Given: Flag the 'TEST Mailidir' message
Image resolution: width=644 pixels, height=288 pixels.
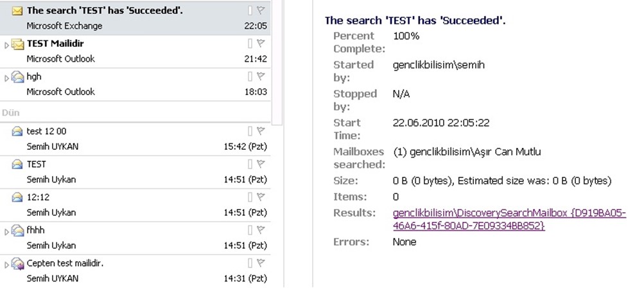Looking at the screenshot, I should 261,43.
